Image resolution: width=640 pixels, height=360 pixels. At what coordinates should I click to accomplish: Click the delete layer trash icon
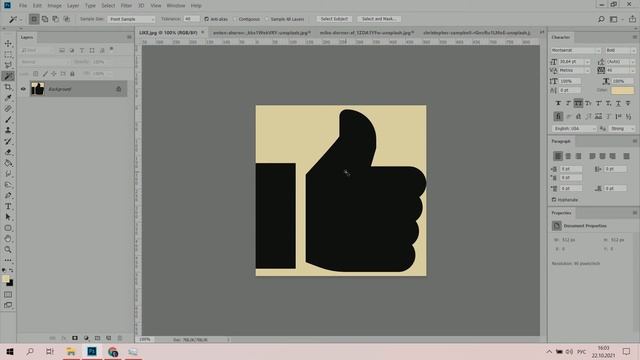coord(120,338)
